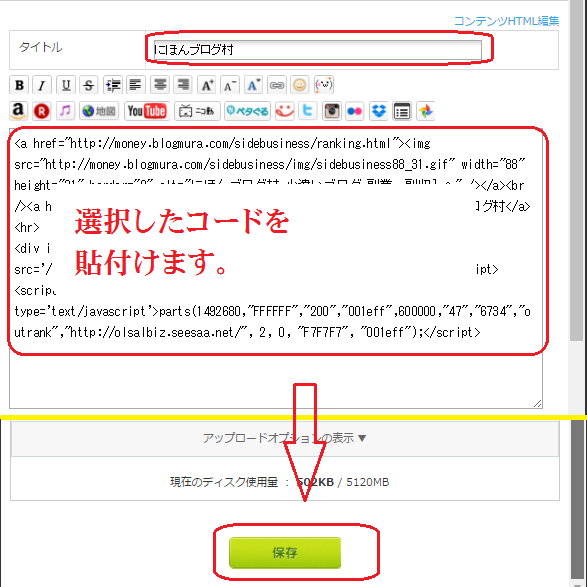
Task: Toggle bold formatting button
Action: click(x=19, y=85)
